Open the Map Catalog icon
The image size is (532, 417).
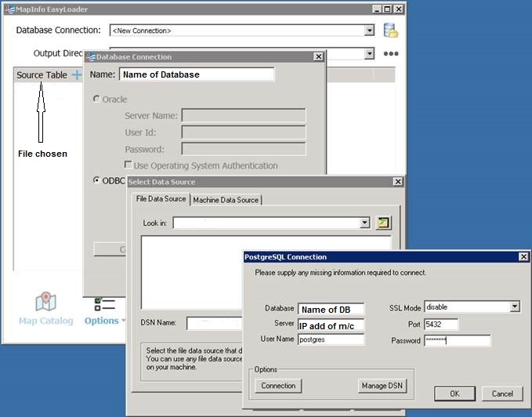point(45,303)
